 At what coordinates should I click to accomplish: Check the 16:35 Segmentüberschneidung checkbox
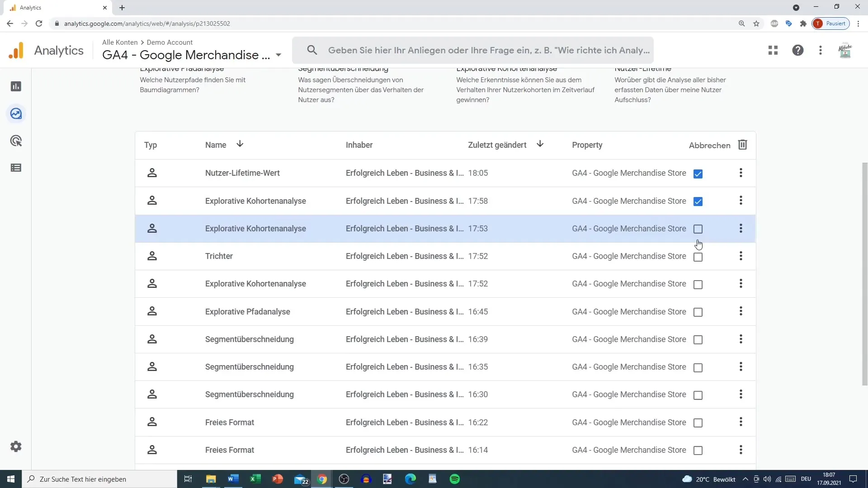(698, 368)
